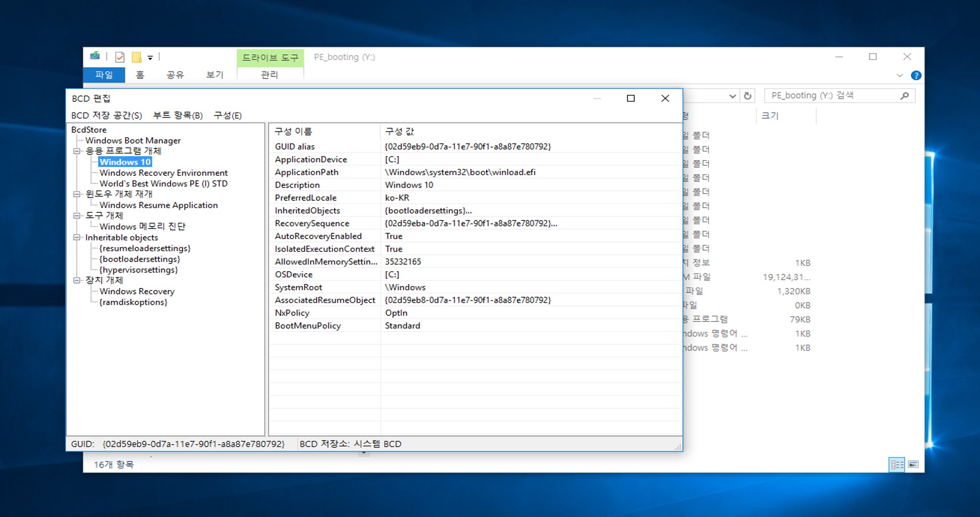Click the PE_booting (Y:) search field
The width and height of the screenshot is (980, 517).
point(840,96)
